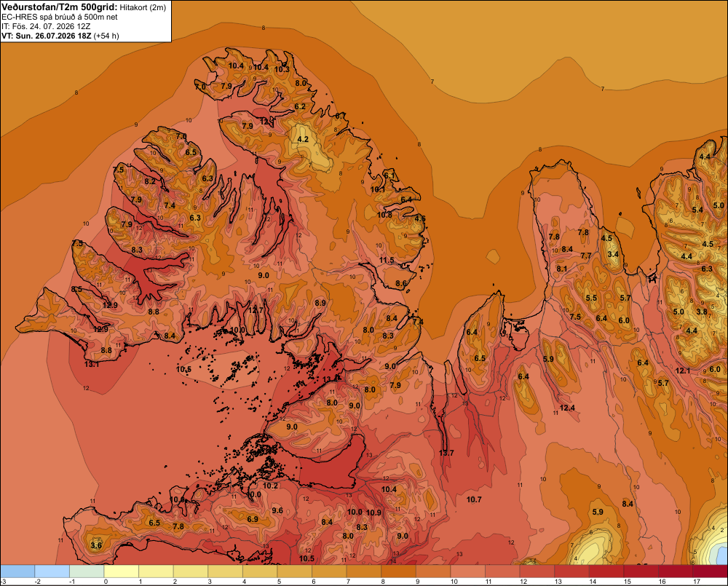728x586 pixels.
Task: Select the pale green legend swatch between -1 and 0
Action: (x=87, y=571)
